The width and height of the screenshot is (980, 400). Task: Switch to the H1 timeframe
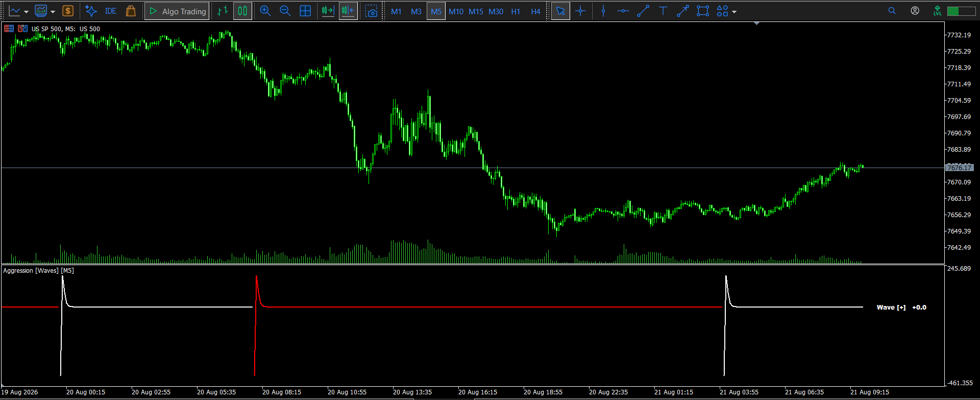(516, 12)
